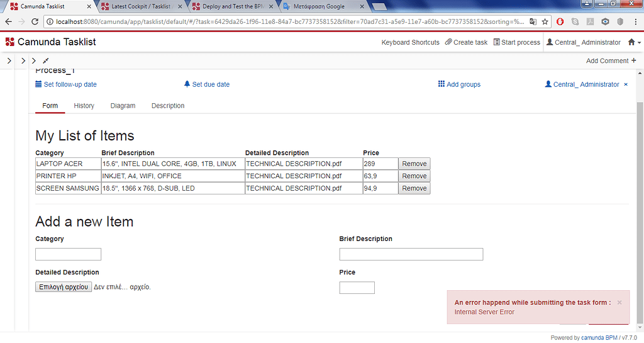Open the camunda BPM link in footer
This screenshot has height=343, width=644.
[x=599, y=338]
